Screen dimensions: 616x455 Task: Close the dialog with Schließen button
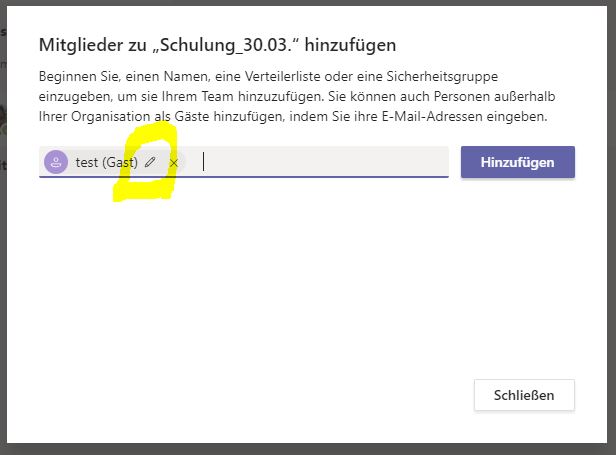[524, 395]
